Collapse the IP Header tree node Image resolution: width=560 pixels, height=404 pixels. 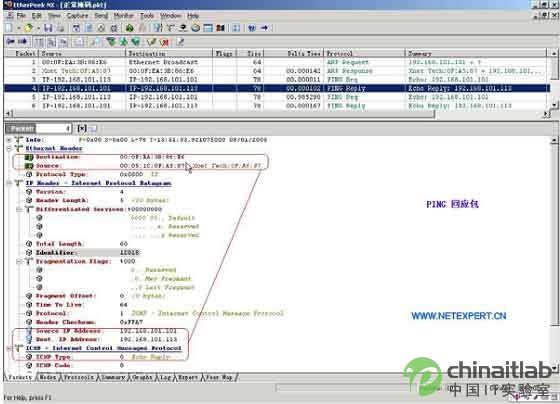pyautogui.click(x=9, y=183)
